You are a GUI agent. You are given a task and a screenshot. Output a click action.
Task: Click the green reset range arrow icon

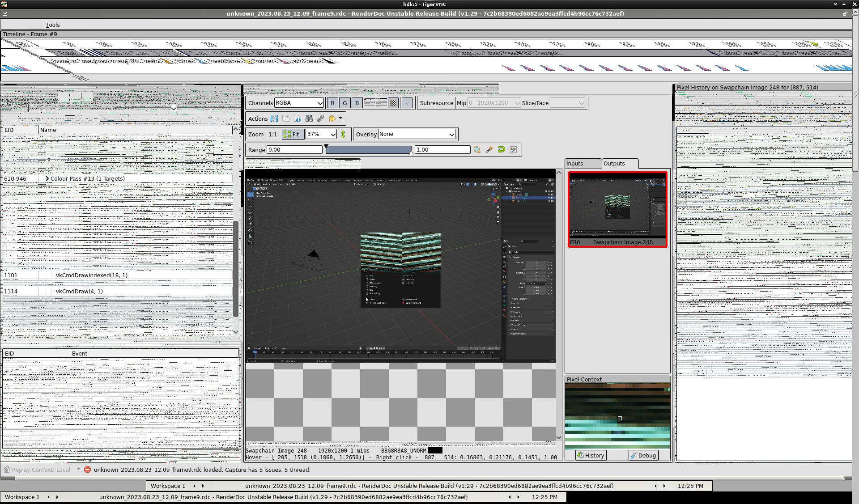(502, 150)
